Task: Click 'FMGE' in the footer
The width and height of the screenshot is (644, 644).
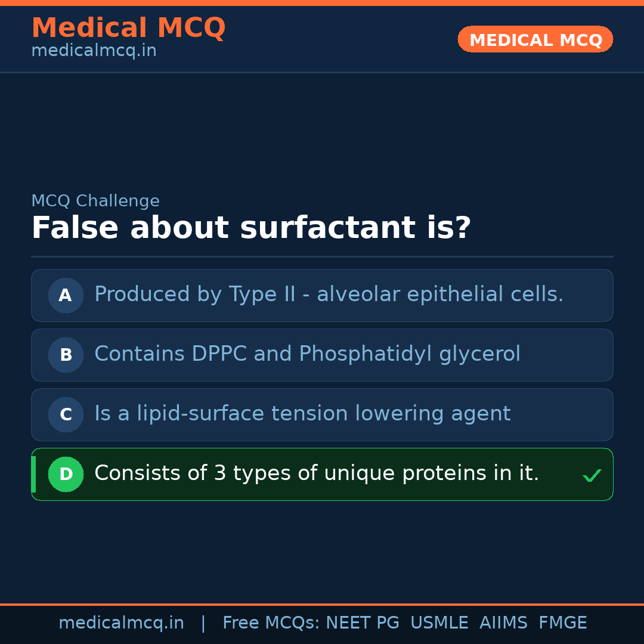Action: click(x=562, y=623)
